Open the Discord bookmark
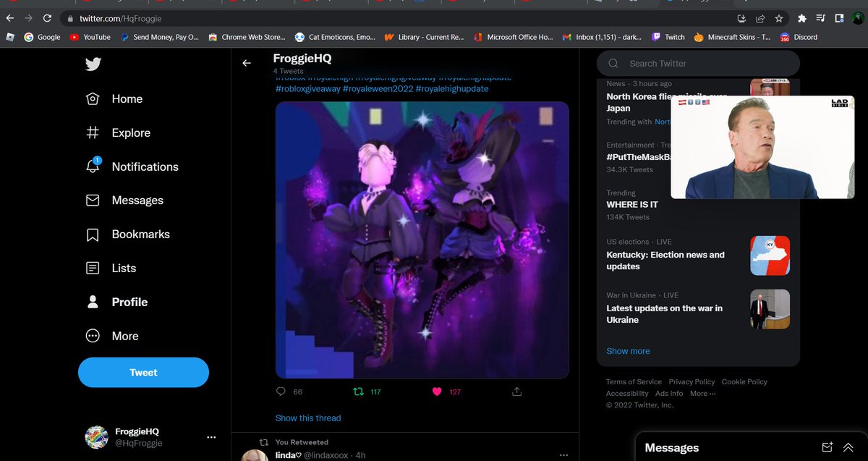The height and width of the screenshot is (461, 868). (x=799, y=37)
